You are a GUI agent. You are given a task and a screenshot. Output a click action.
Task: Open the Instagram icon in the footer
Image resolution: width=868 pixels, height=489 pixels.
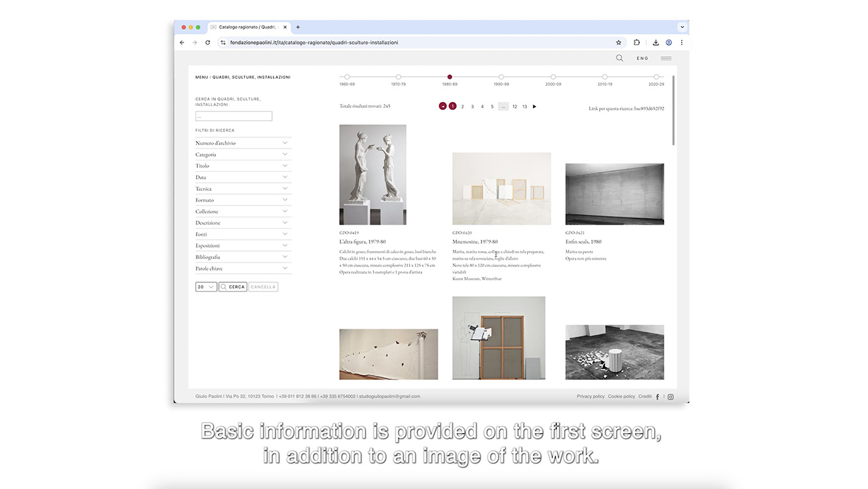670,396
